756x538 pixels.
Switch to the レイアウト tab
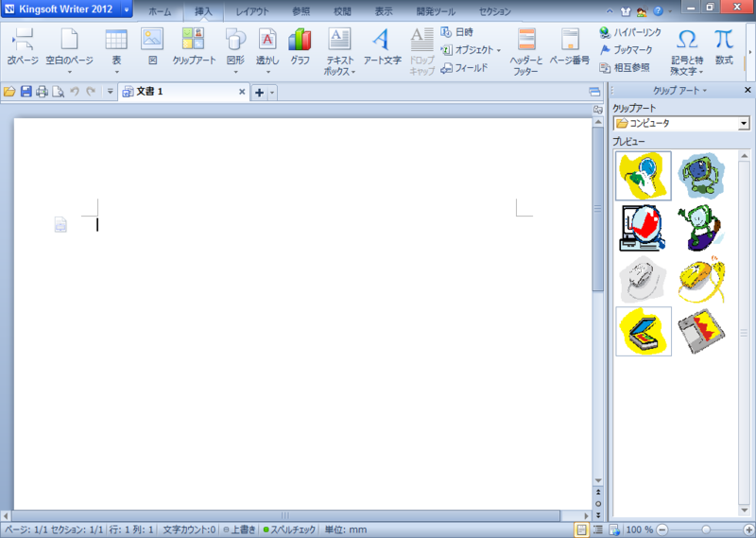252,11
